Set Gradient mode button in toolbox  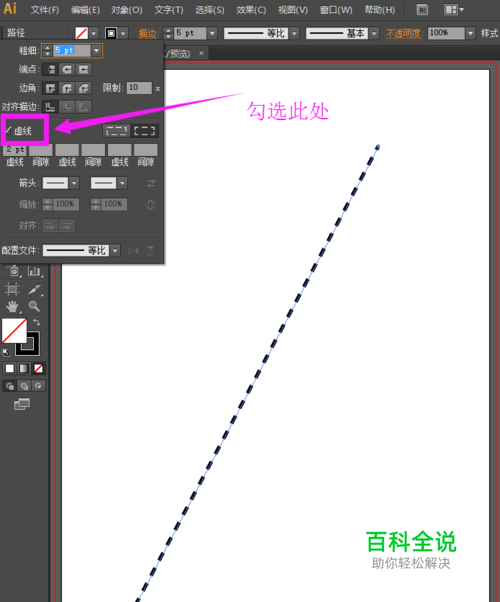coord(24,369)
